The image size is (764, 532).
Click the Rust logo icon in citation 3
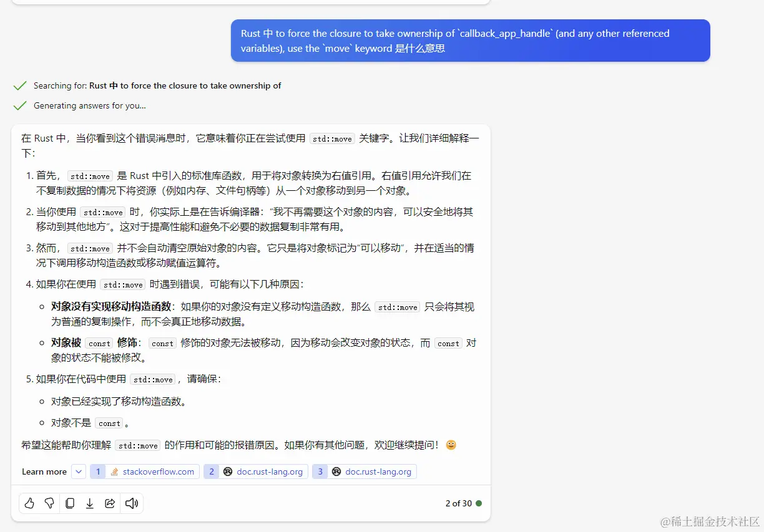pos(335,472)
